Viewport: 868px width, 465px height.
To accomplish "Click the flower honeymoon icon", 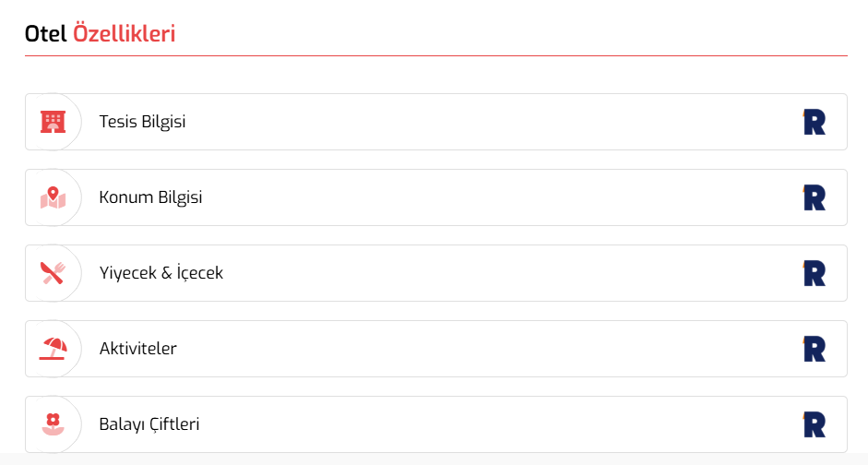I will click(54, 424).
